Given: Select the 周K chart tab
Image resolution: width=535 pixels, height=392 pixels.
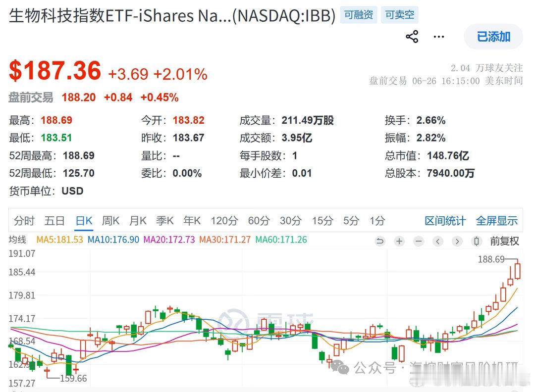Looking at the screenshot, I should (110, 221).
